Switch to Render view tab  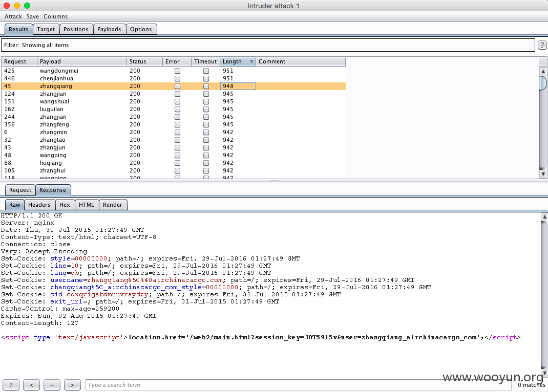pos(113,205)
